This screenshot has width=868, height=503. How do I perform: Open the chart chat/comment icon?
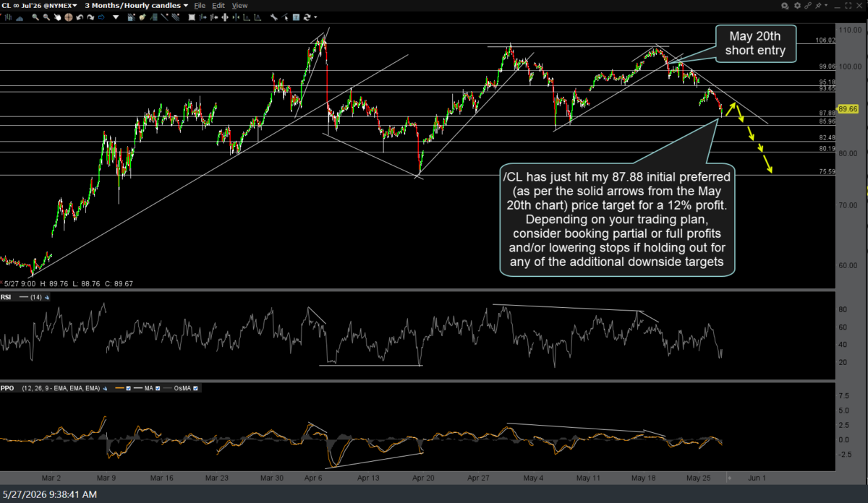tap(785, 6)
